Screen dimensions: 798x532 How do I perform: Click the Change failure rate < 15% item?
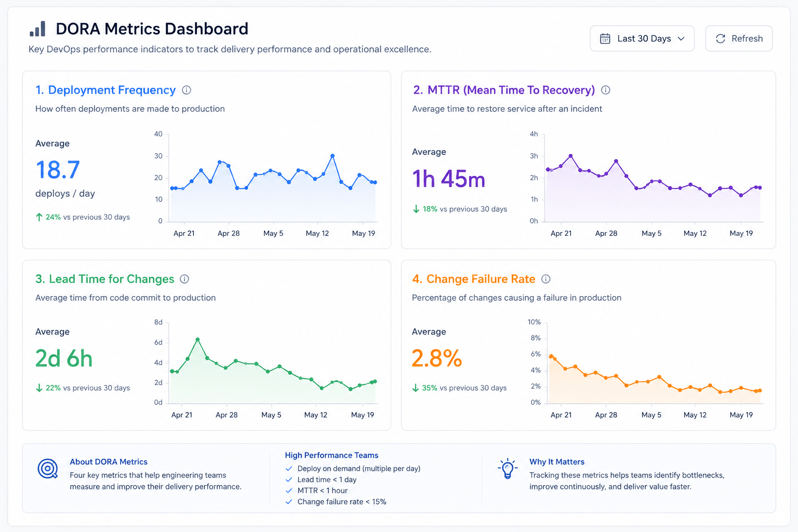coord(342,502)
